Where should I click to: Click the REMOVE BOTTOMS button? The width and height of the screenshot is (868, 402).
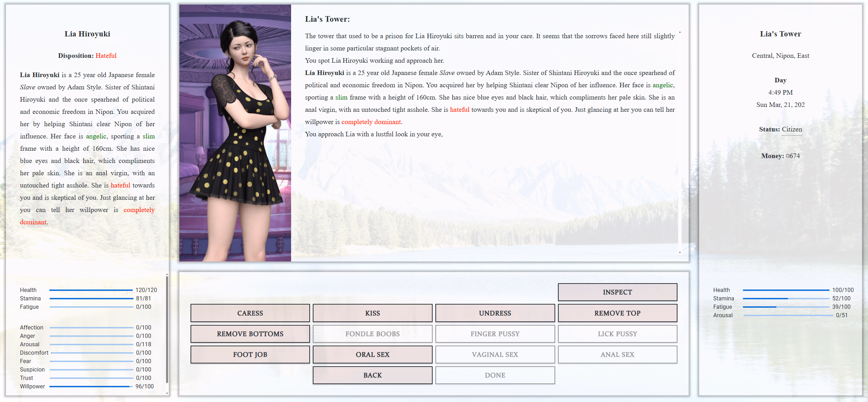point(250,334)
